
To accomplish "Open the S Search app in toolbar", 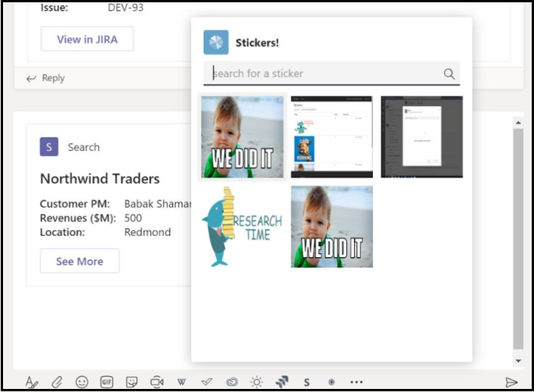I will pos(307,382).
